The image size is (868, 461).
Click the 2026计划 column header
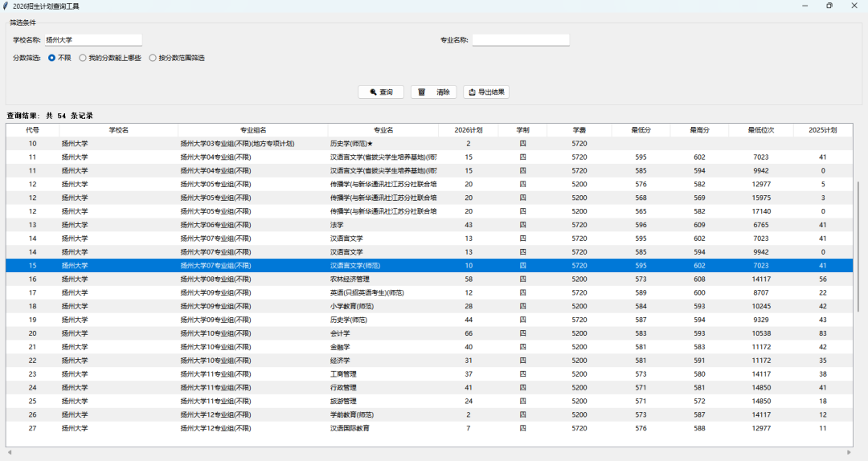pos(469,130)
